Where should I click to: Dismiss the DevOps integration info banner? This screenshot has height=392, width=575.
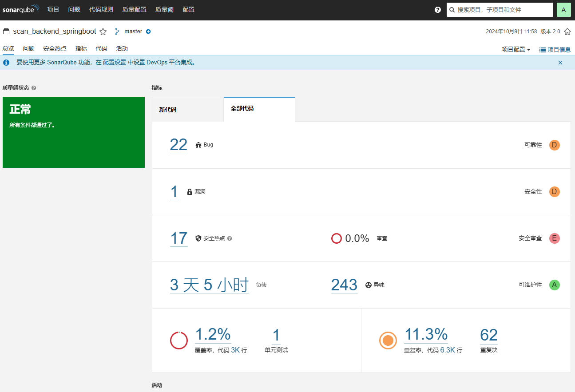pyautogui.click(x=560, y=63)
